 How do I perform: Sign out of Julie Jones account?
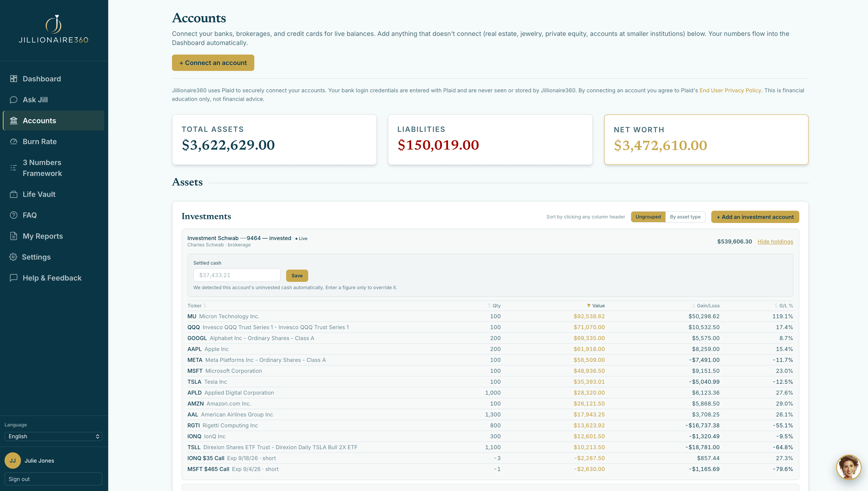[x=53, y=479]
